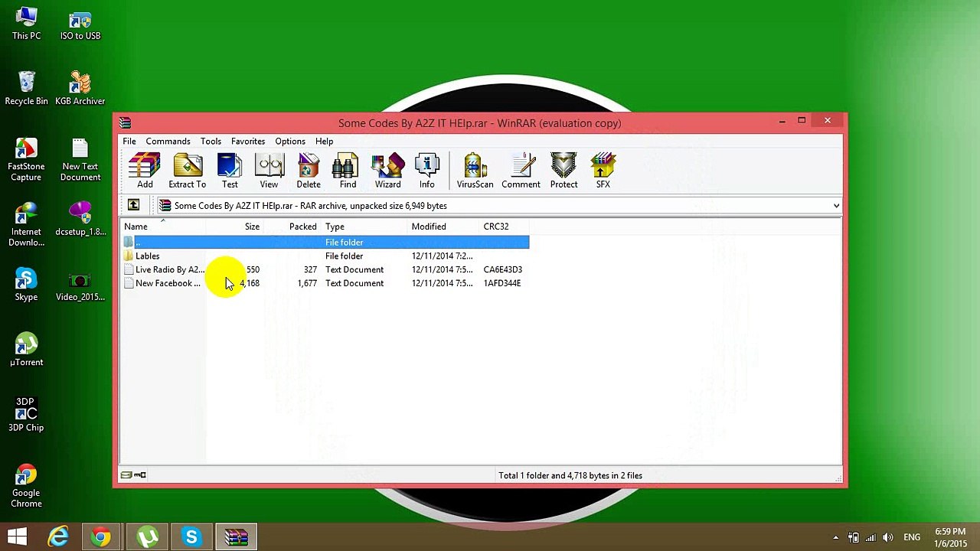980x551 pixels.
Task: Click the SFX toolbar icon
Action: pyautogui.click(x=603, y=171)
